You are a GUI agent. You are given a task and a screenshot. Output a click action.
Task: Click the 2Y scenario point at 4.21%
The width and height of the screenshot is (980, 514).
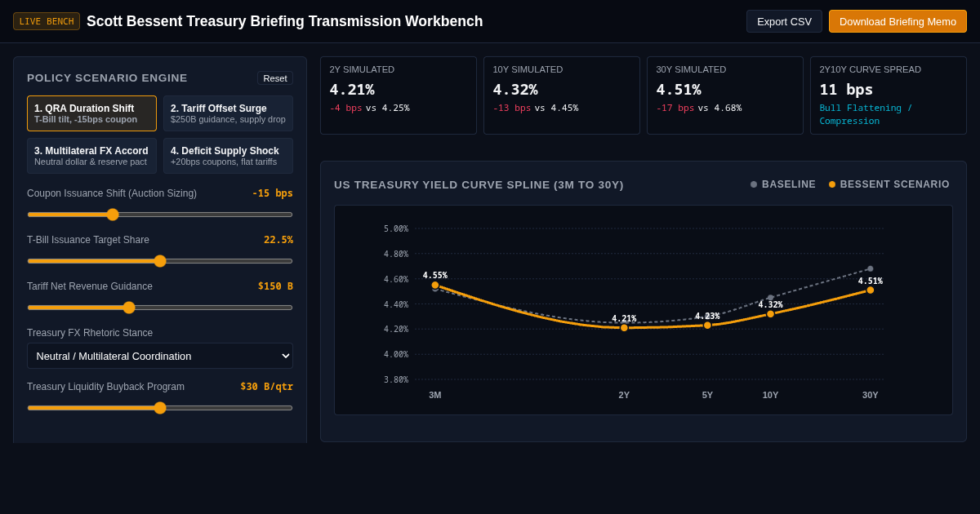coord(624,328)
